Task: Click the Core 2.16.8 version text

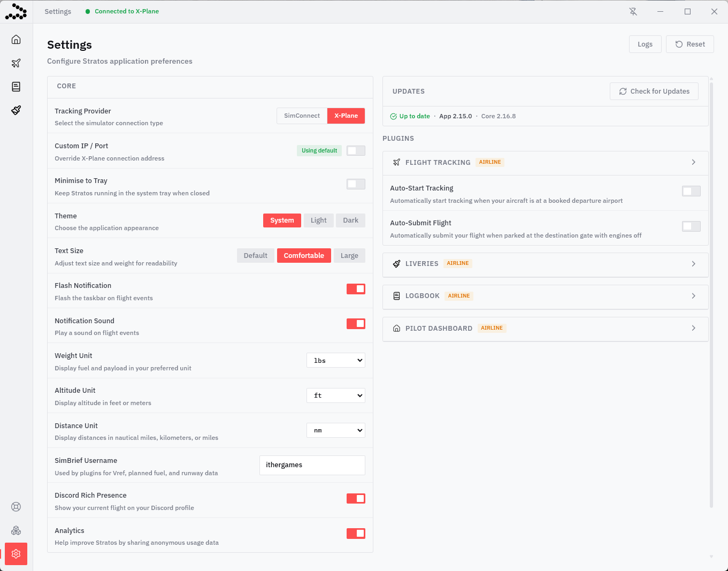Action: pos(499,116)
